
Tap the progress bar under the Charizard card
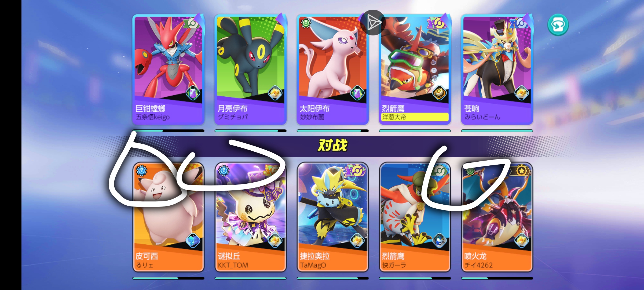pos(497,278)
